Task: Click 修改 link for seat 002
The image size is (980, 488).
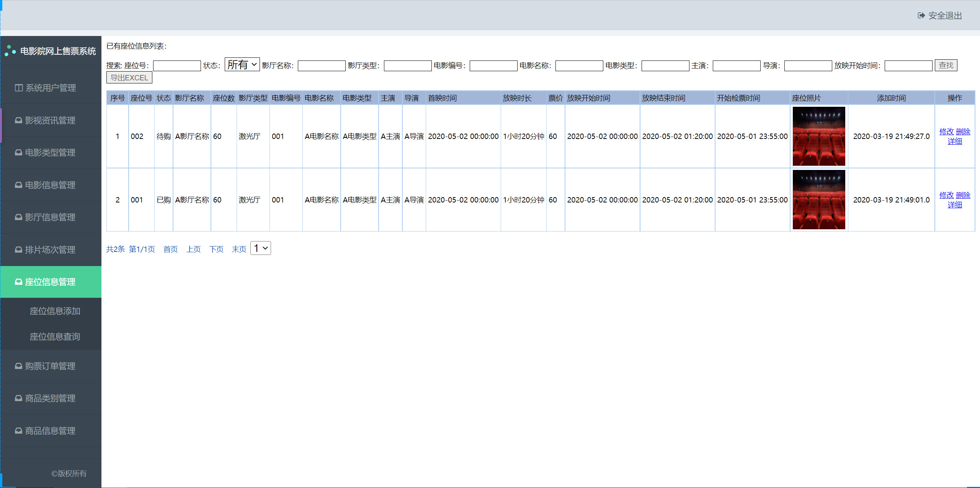Action: click(946, 132)
